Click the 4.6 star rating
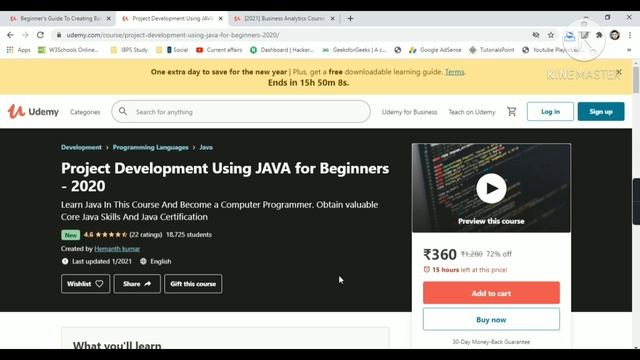Viewport: 640px width, 360px height. tap(105, 235)
